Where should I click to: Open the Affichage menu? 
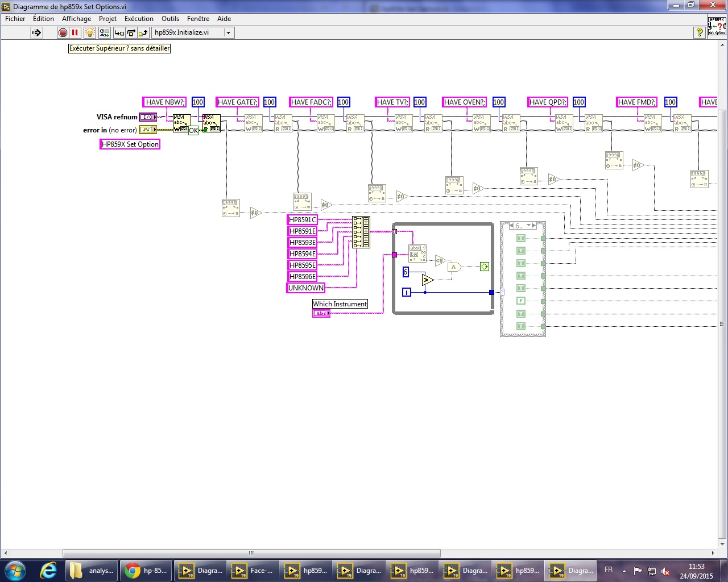tap(77, 19)
